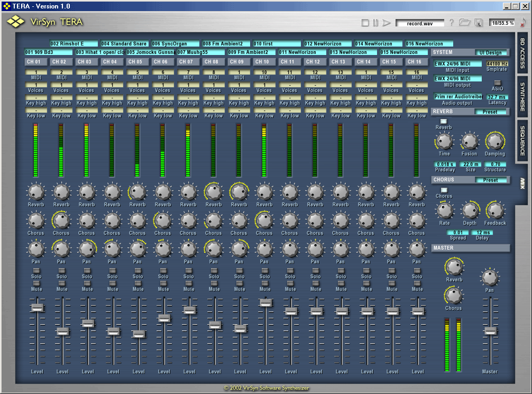Solo channel 16
Viewport: 532px width, 394px height.
(417, 270)
